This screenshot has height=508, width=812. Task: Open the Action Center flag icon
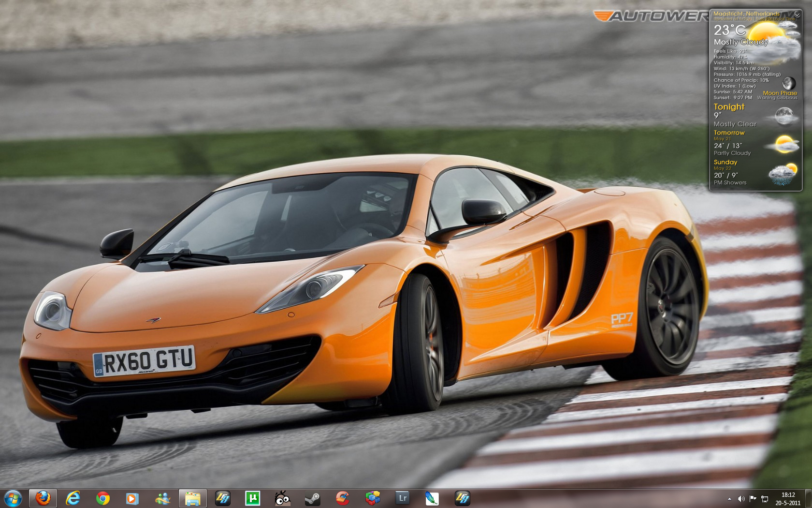coord(753,498)
